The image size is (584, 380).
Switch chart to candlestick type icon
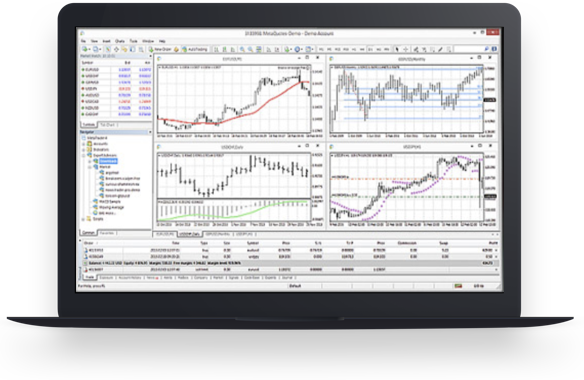(224, 49)
